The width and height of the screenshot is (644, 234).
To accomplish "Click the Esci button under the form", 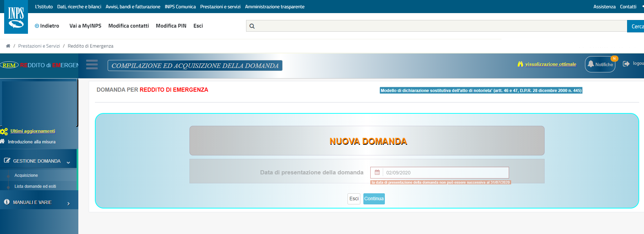I will point(354,199).
